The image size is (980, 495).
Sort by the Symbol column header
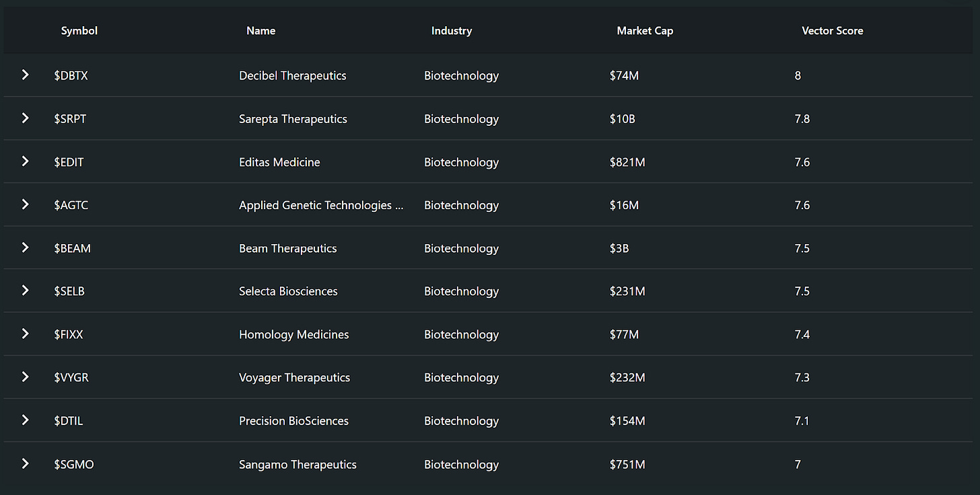[79, 30]
